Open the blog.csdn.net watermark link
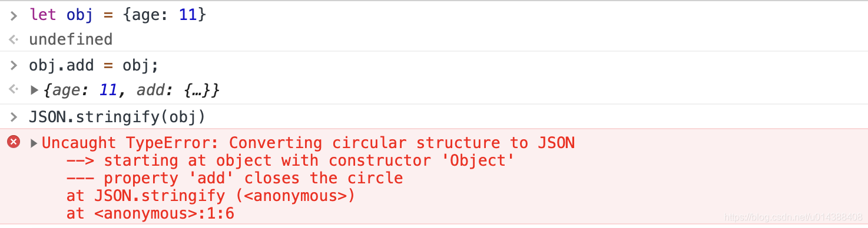The width and height of the screenshot is (868, 228). point(794,217)
